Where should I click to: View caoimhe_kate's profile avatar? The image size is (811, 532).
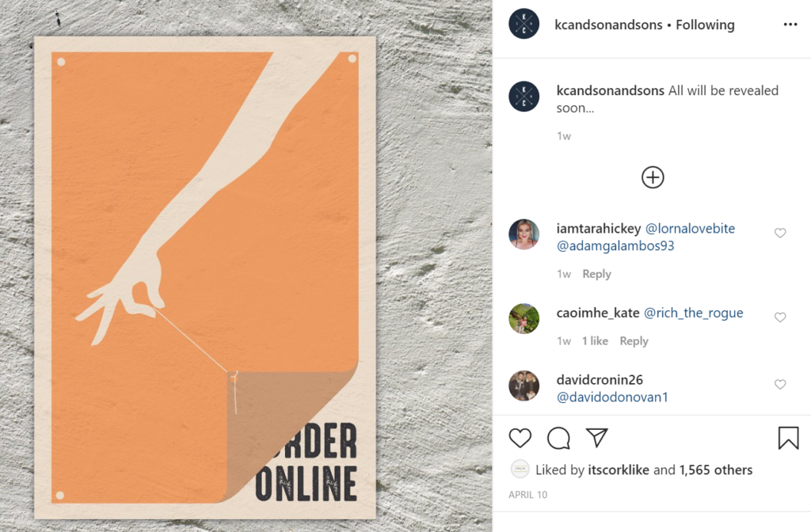pyautogui.click(x=524, y=318)
